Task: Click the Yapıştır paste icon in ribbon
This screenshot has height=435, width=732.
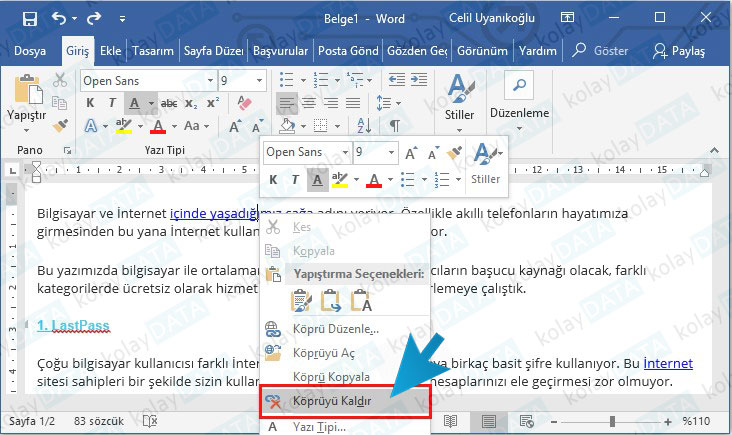Action: point(28,89)
